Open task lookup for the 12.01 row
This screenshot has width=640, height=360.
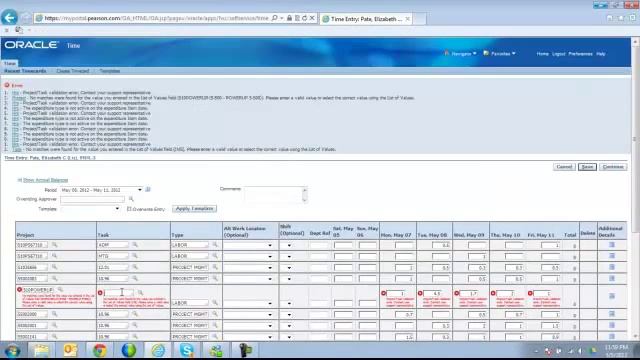coord(135,267)
